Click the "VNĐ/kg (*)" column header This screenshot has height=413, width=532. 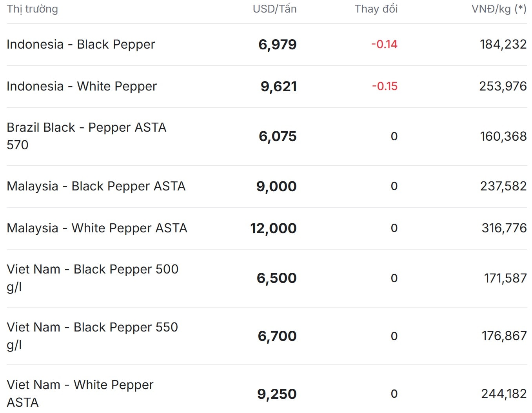pos(499,9)
